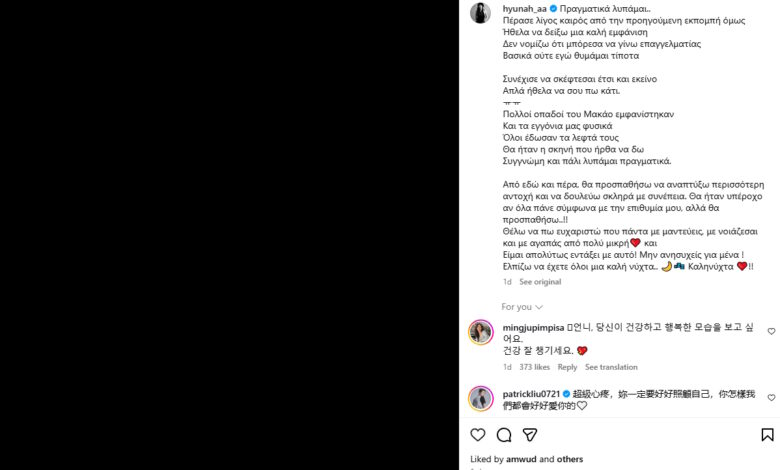780x470 pixels.
Task: Like patrickliu0721's comment with its heart
Action: tap(771, 397)
